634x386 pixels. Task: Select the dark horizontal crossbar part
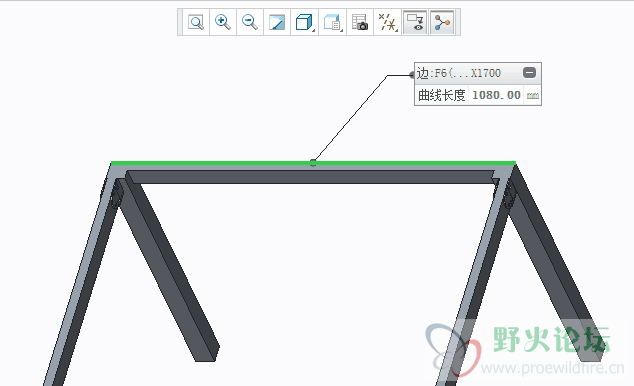click(x=311, y=177)
